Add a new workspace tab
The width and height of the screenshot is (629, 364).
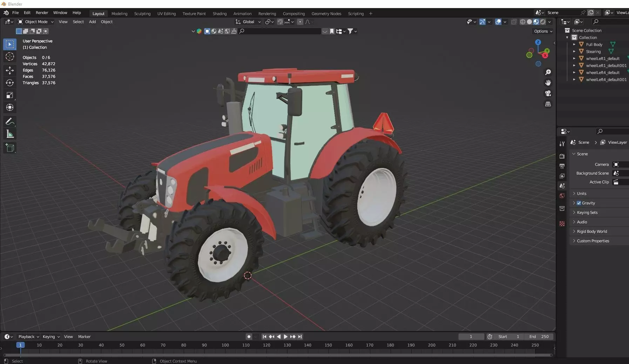click(371, 14)
